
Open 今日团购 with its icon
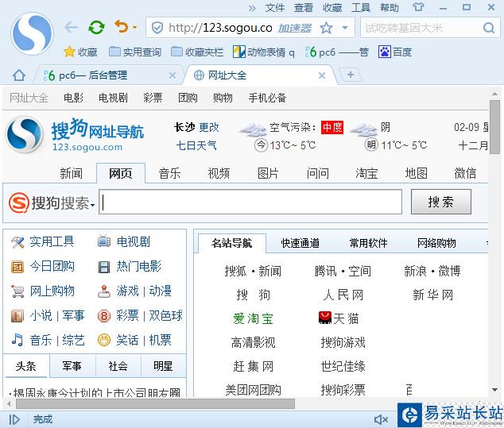pyautogui.click(x=42, y=267)
